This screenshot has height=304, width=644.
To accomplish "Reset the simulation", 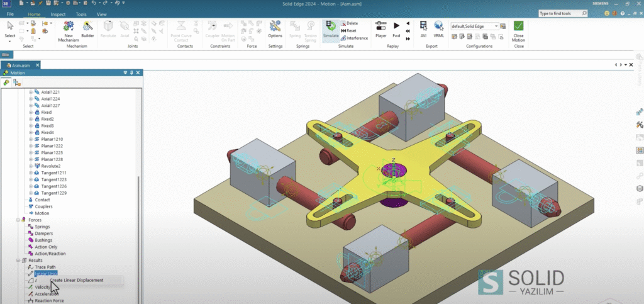I will (348, 31).
